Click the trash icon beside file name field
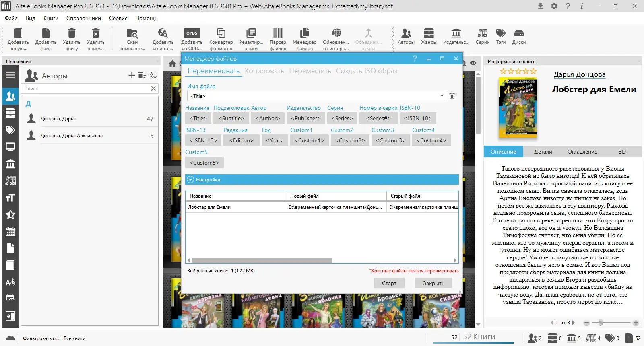The image size is (644, 346). click(452, 96)
